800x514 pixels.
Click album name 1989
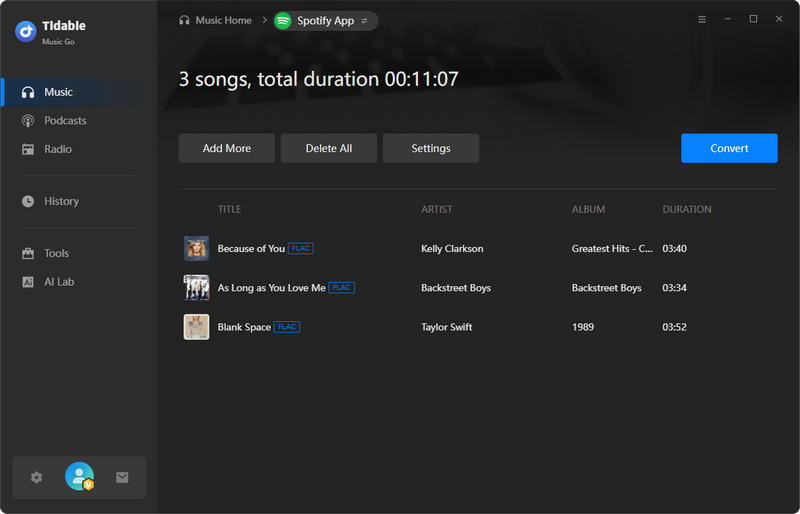click(x=583, y=327)
